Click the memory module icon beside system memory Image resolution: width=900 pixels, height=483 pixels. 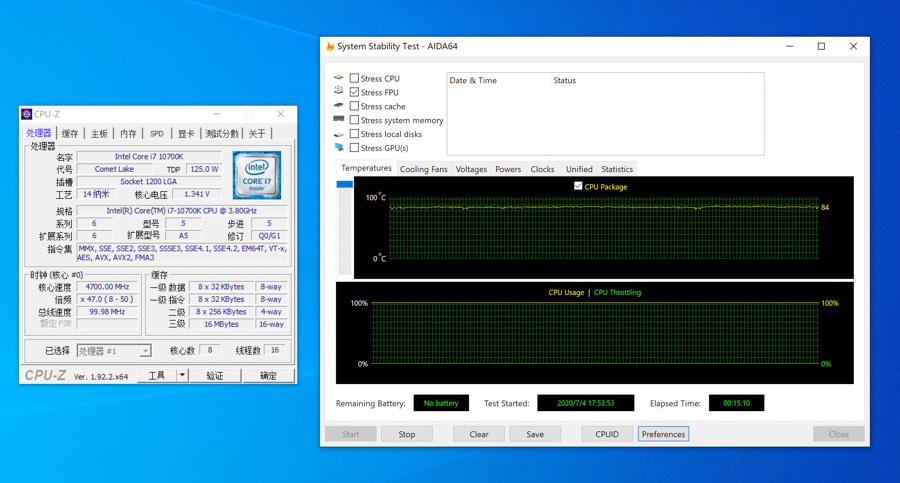(x=339, y=119)
